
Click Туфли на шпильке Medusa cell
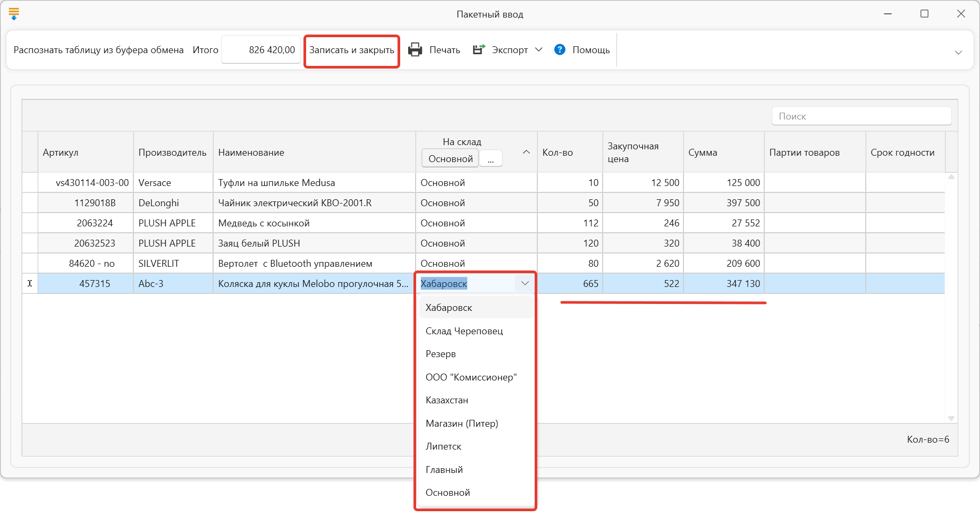pos(314,182)
